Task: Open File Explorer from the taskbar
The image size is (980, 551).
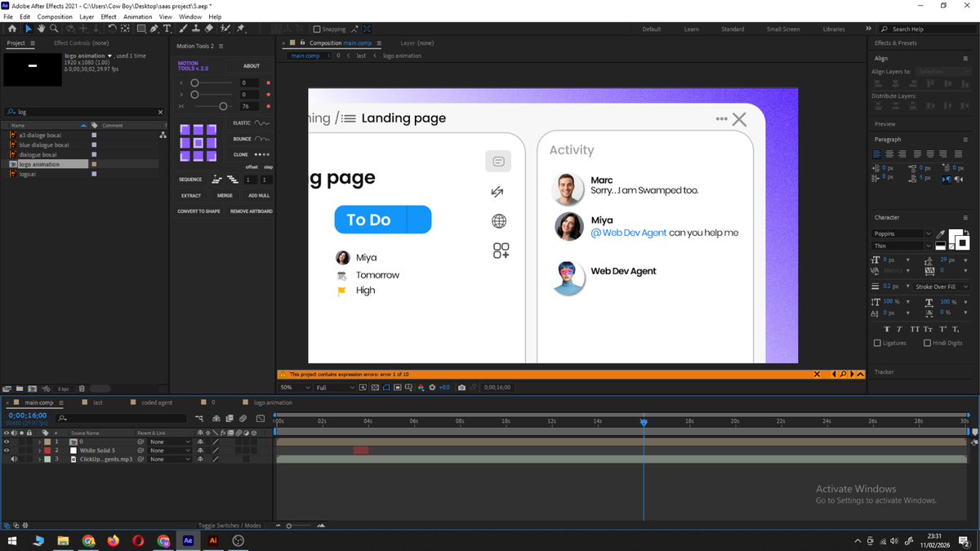Action: pyautogui.click(x=63, y=540)
